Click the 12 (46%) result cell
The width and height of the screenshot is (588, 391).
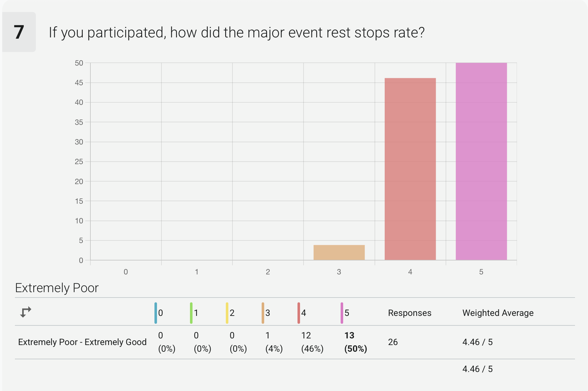click(x=312, y=342)
